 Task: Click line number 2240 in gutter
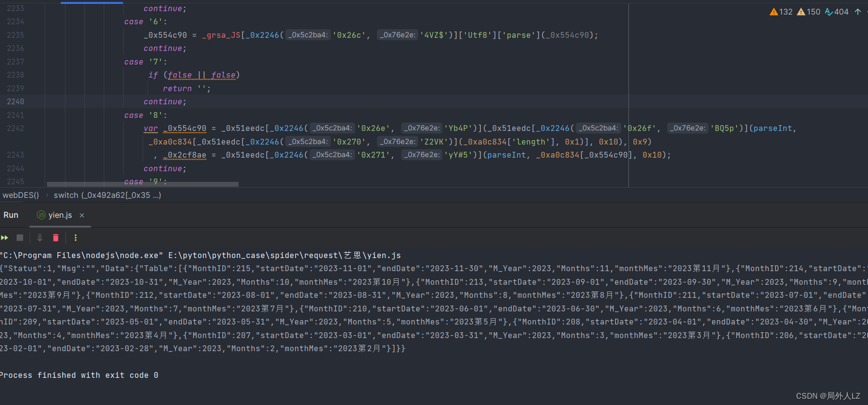click(x=16, y=102)
